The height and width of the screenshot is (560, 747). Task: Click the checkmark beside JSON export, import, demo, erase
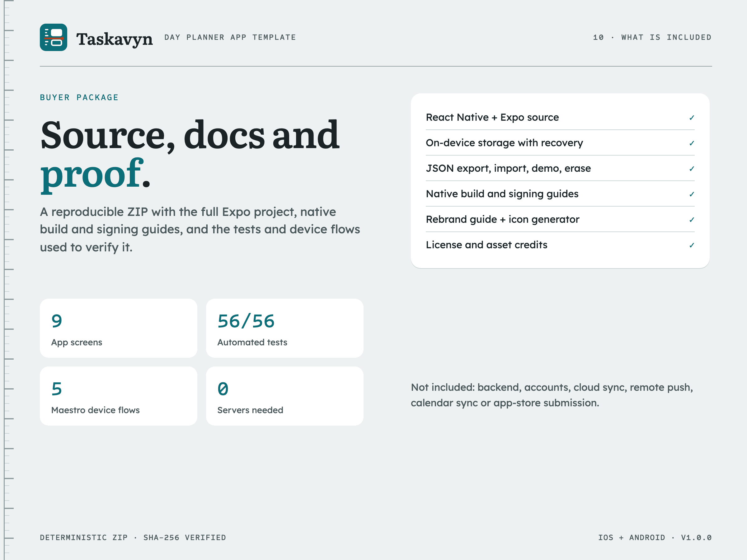[x=692, y=168]
